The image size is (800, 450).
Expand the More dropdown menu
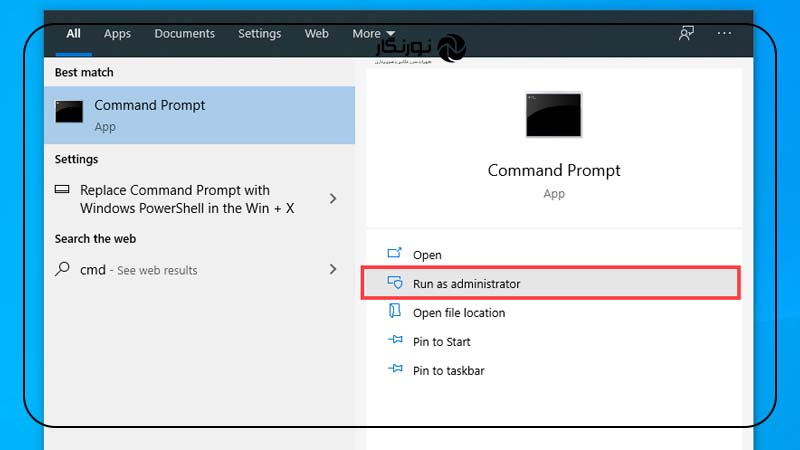(x=373, y=34)
